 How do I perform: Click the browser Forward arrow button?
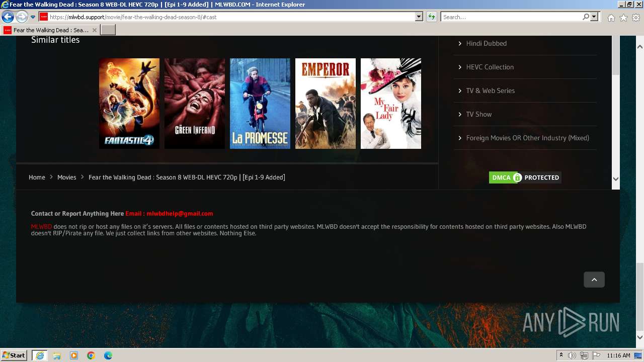coord(22,17)
